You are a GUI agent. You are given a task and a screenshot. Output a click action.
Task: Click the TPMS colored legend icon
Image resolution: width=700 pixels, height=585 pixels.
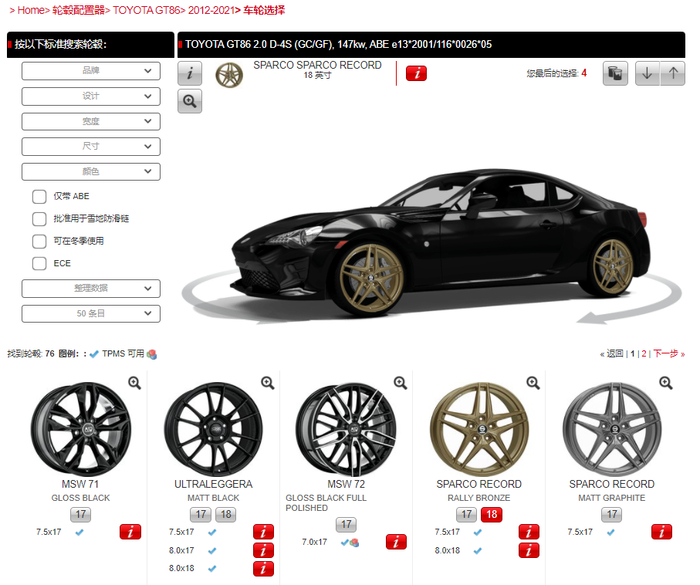(152, 355)
